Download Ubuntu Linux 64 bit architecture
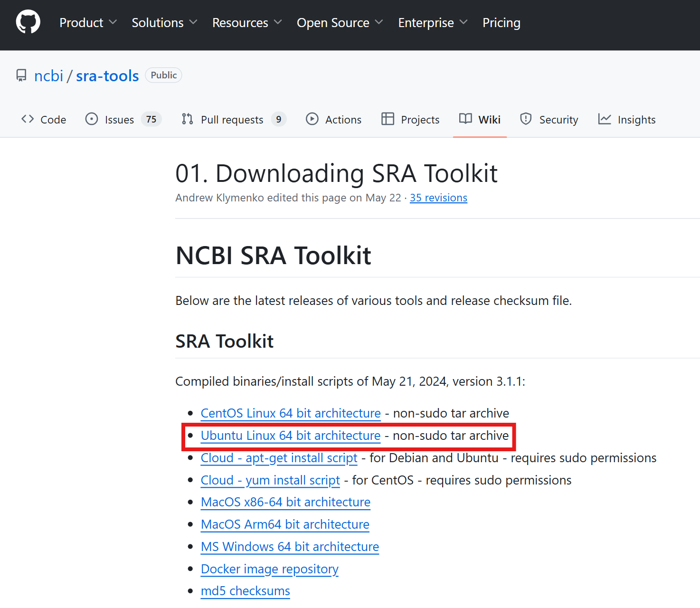The width and height of the screenshot is (700, 608). point(291,436)
